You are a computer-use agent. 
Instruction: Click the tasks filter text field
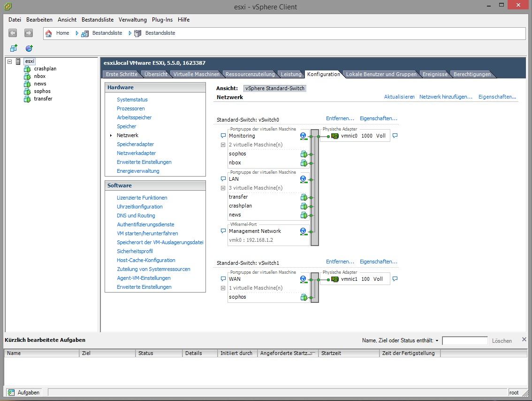(x=465, y=340)
